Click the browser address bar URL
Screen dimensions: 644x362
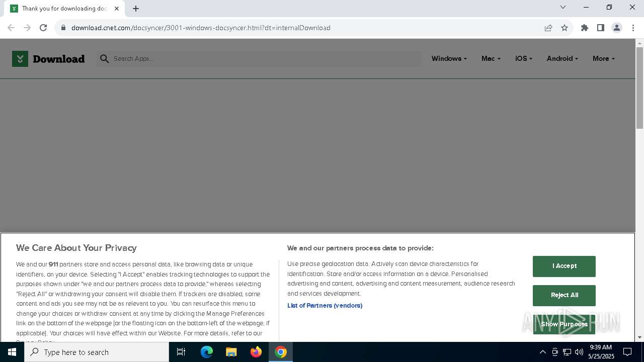tap(201, 28)
